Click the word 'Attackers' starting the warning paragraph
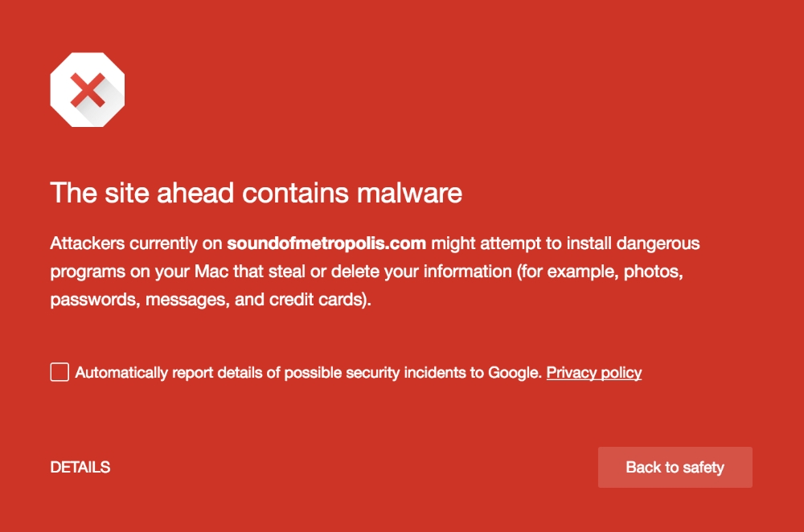This screenshot has height=532, width=804. click(87, 243)
